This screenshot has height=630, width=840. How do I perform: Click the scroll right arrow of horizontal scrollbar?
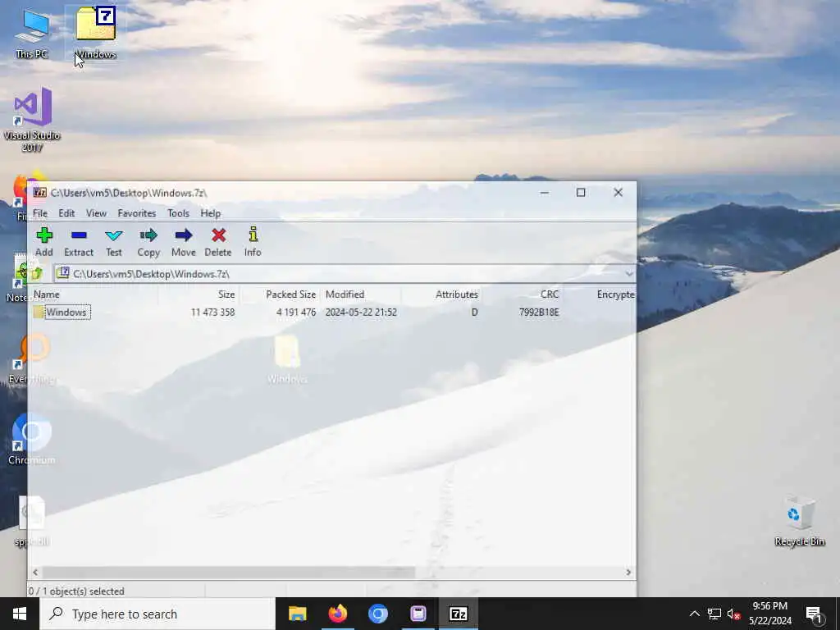(628, 572)
